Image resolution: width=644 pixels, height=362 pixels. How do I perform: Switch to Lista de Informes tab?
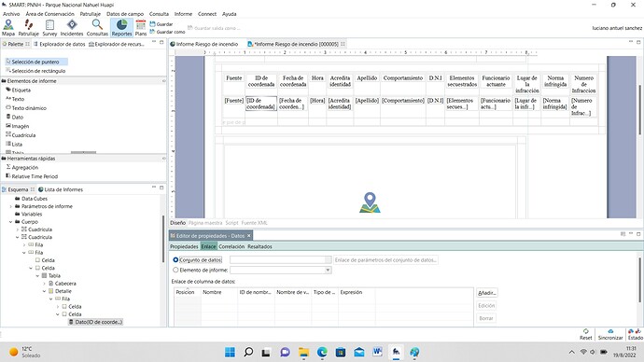(x=61, y=189)
